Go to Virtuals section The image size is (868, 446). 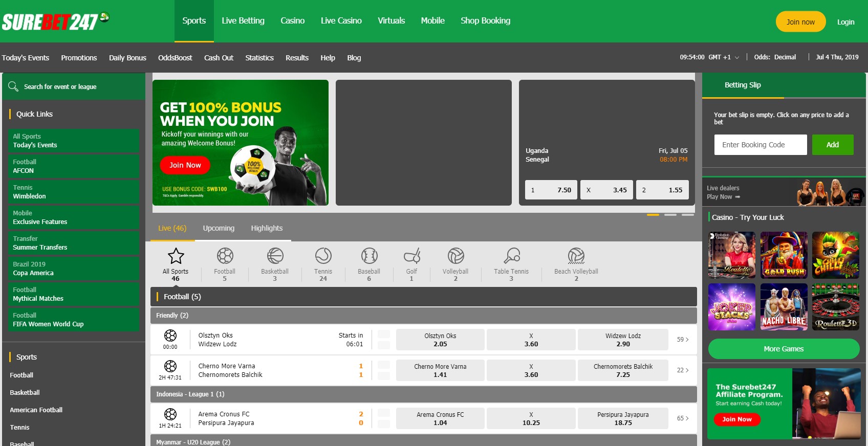pyautogui.click(x=391, y=21)
